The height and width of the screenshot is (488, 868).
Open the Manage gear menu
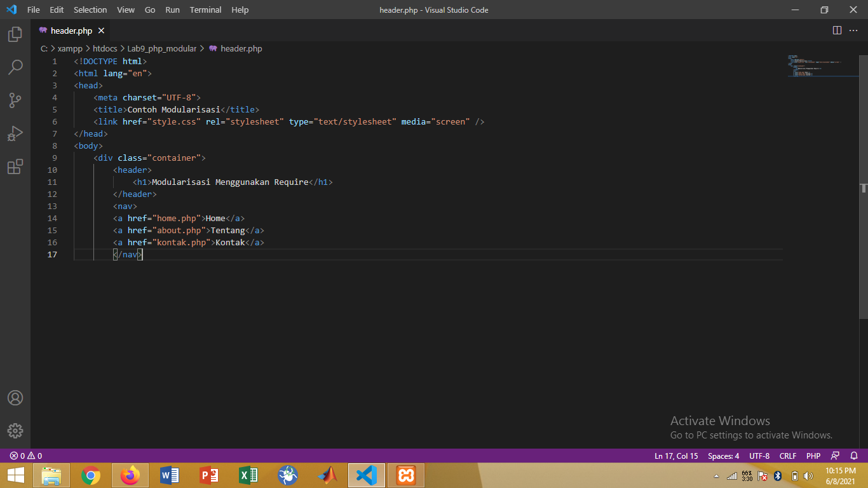tap(15, 430)
